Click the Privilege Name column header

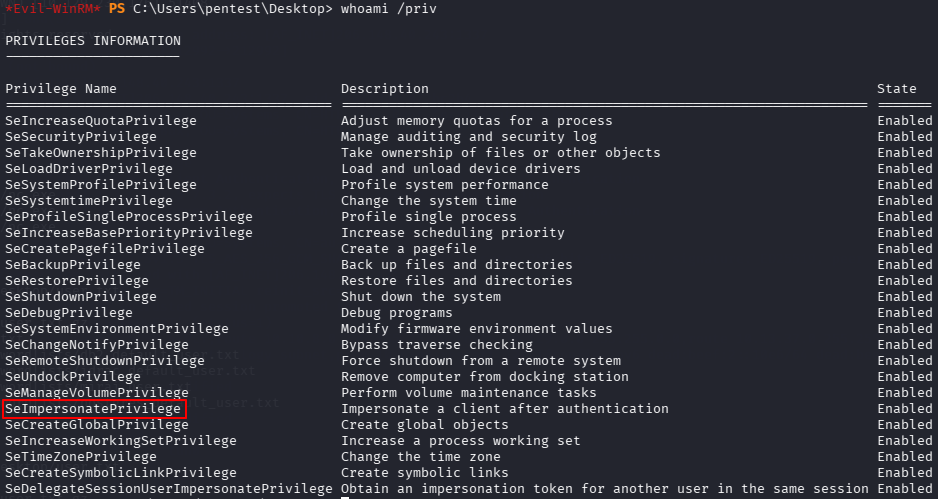pyautogui.click(x=61, y=89)
